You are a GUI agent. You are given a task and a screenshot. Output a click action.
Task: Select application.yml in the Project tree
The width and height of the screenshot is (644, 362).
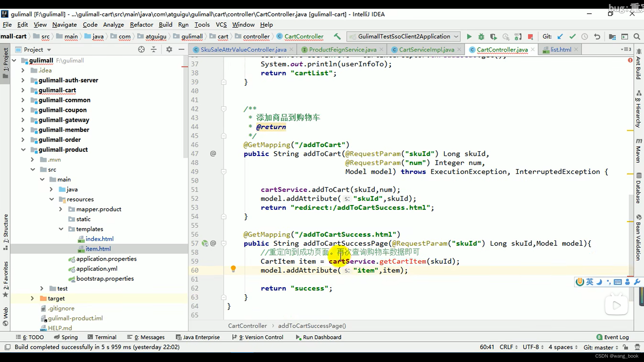pyautogui.click(x=97, y=268)
